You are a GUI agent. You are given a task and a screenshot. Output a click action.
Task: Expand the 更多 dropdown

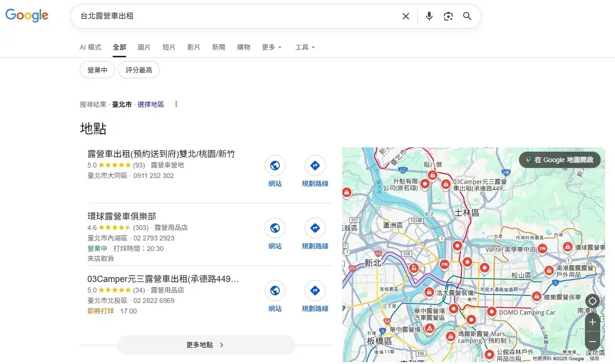point(272,47)
